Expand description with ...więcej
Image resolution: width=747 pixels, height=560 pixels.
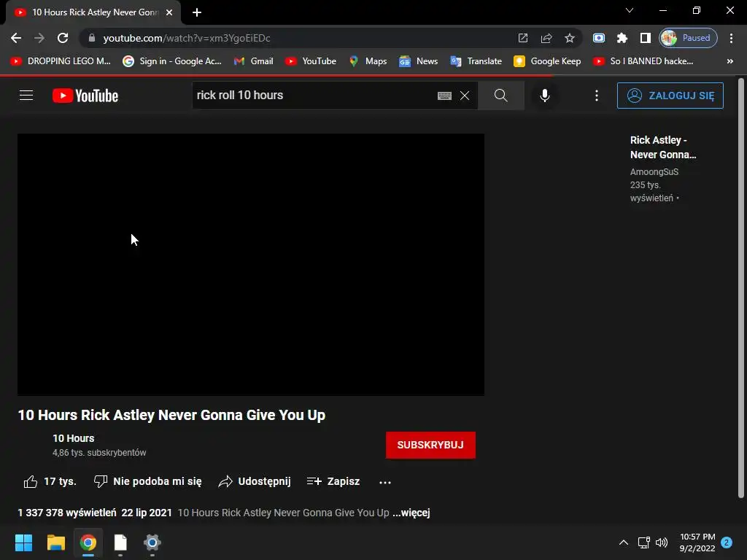pos(411,513)
